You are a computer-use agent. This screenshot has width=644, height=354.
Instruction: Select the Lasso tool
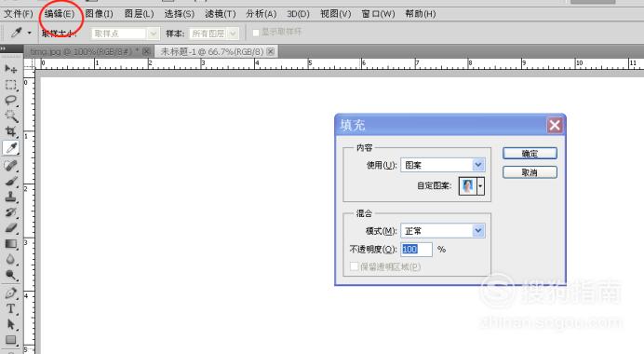pyautogui.click(x=10, y=101)
